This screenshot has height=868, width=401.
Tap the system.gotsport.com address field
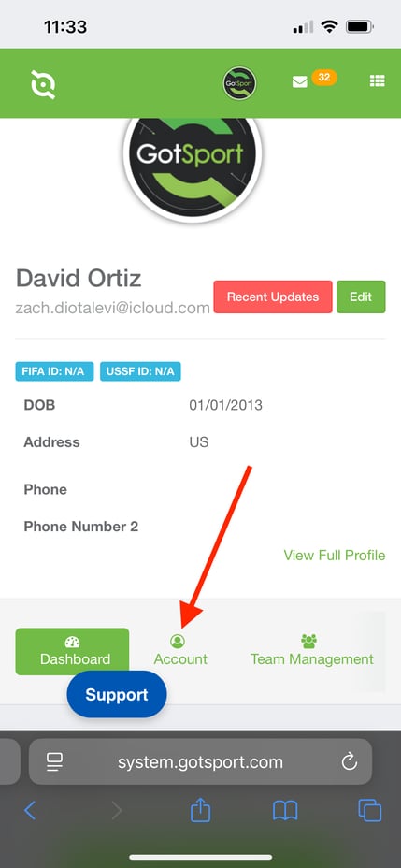click(200, 761)
